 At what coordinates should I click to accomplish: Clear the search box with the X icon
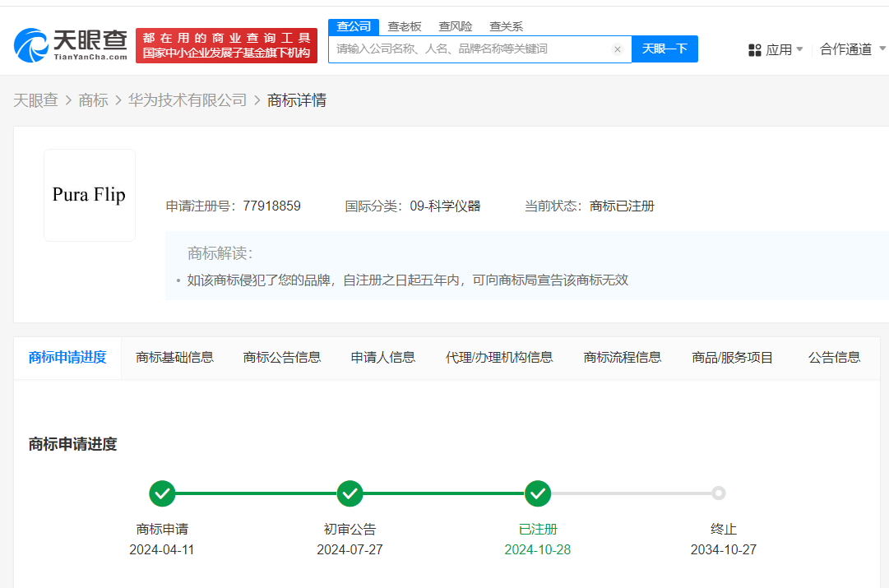(x=618, y=49)
